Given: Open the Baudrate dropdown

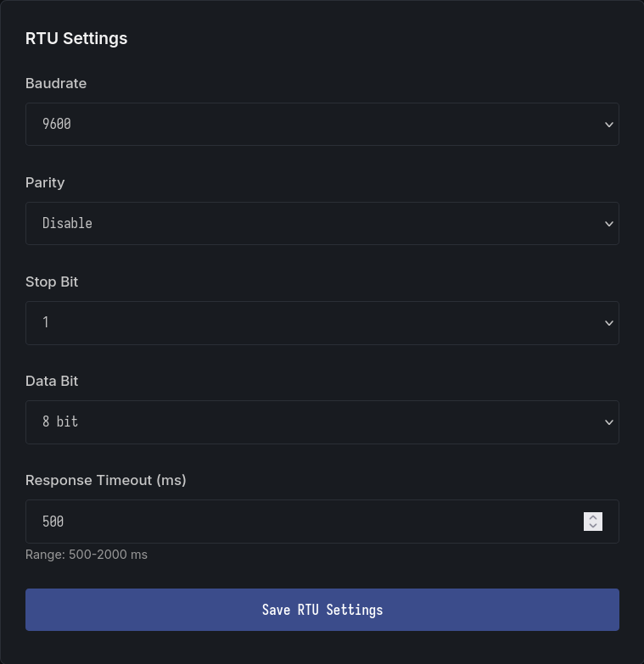Looking at the screenshot, I should (322, 124).
